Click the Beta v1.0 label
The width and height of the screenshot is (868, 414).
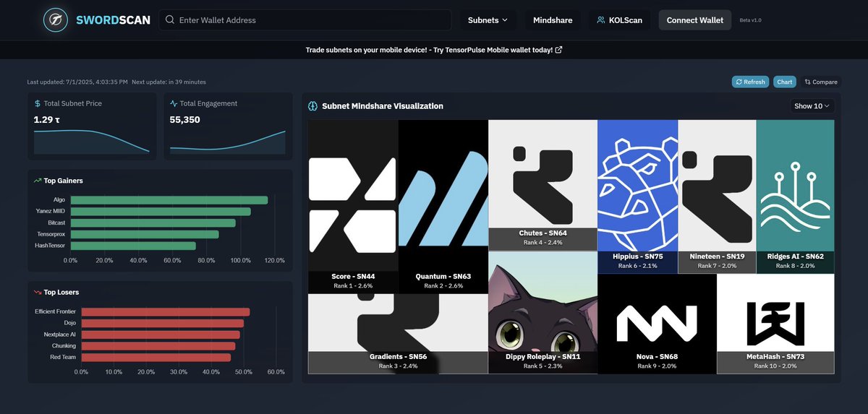(x=751, y=20)
